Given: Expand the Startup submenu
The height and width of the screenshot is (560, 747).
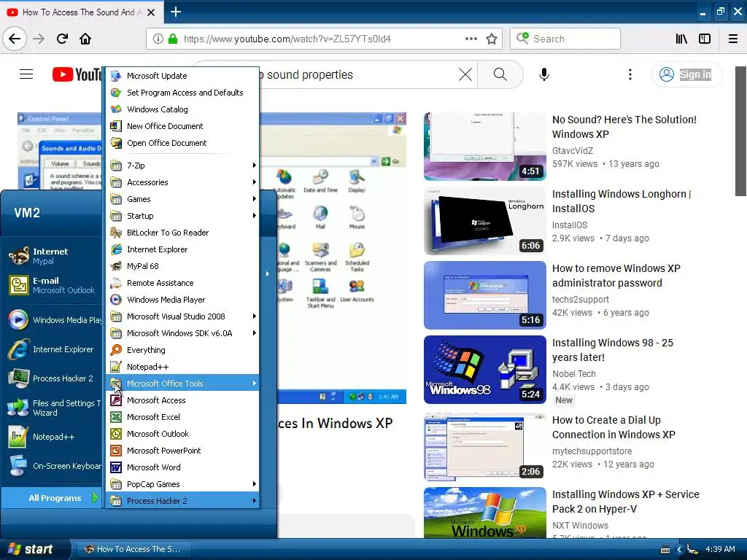Looking at the screenshot, I should (x=182, y=216).
